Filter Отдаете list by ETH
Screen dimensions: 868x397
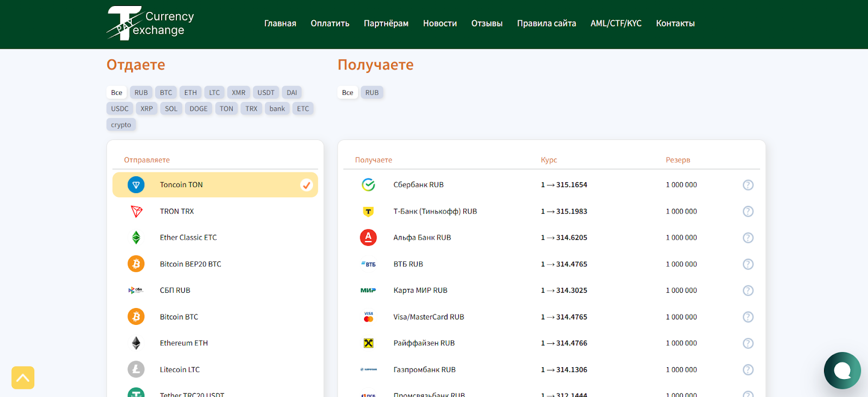pyautogui.click(x=190, y=93)
